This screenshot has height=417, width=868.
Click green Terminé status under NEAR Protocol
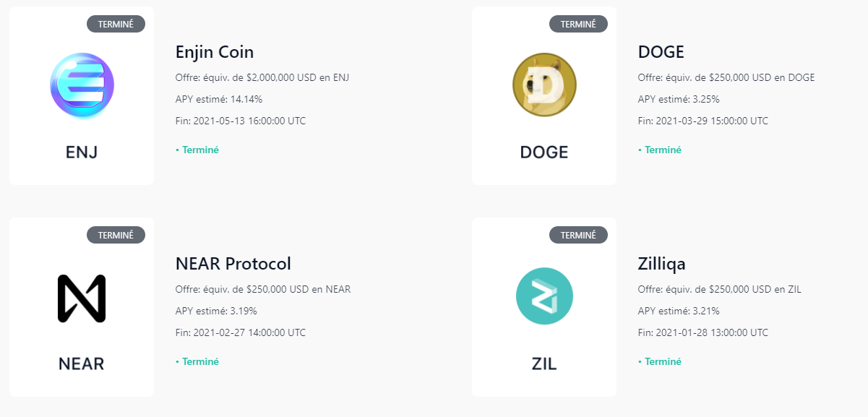(197, 361)
